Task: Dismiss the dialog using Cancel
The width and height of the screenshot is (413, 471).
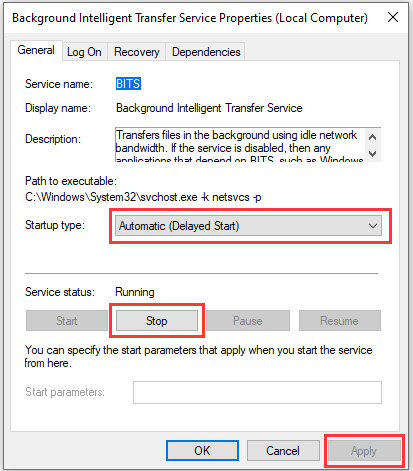Action: pos(283,451)
